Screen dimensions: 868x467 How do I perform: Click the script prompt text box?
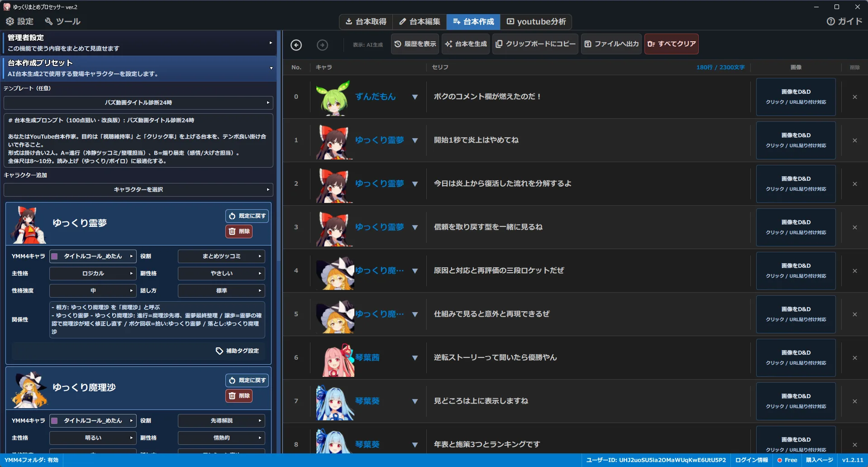click(x=138, y=140)
